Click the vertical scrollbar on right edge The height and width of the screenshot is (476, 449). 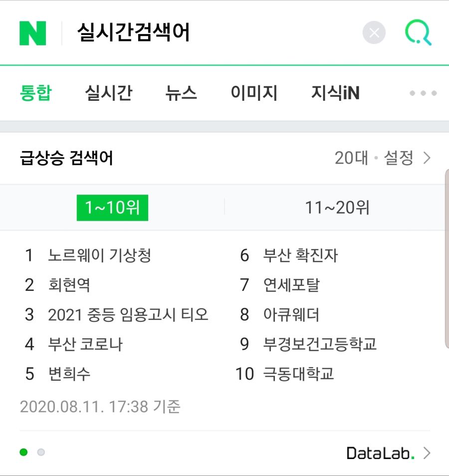coord(447,258)
